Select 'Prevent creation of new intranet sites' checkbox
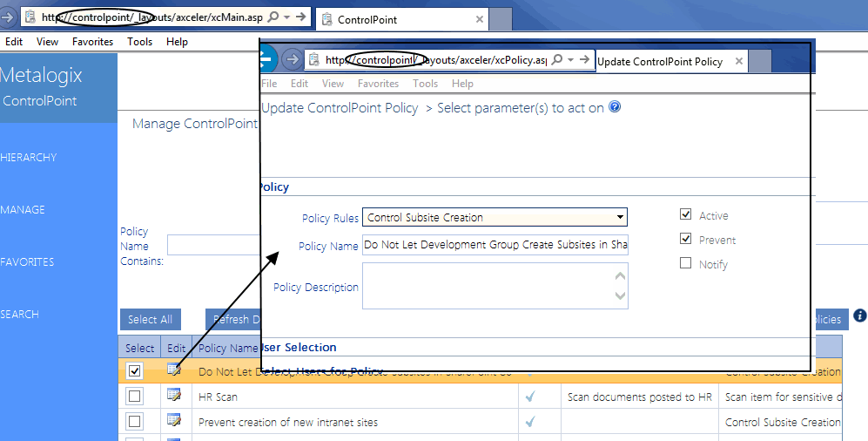 click(134, 422)
